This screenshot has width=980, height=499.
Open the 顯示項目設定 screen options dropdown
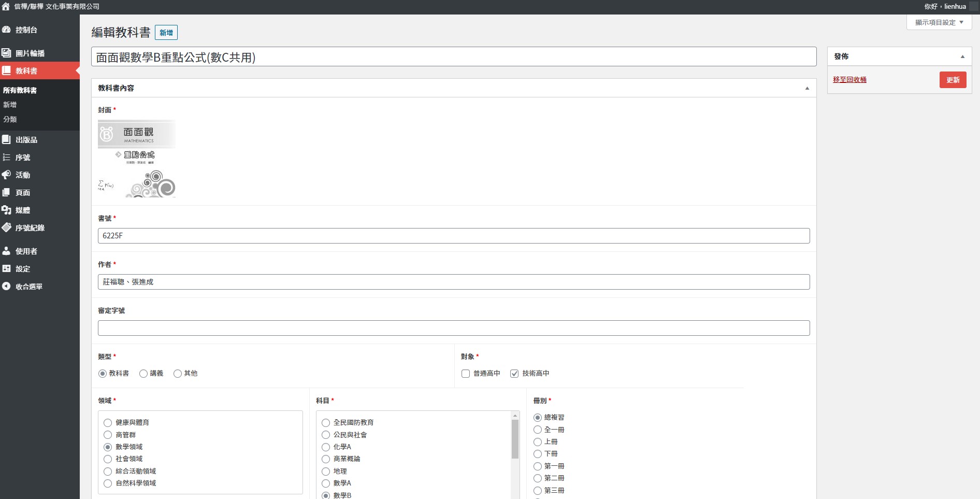point(939,22)
